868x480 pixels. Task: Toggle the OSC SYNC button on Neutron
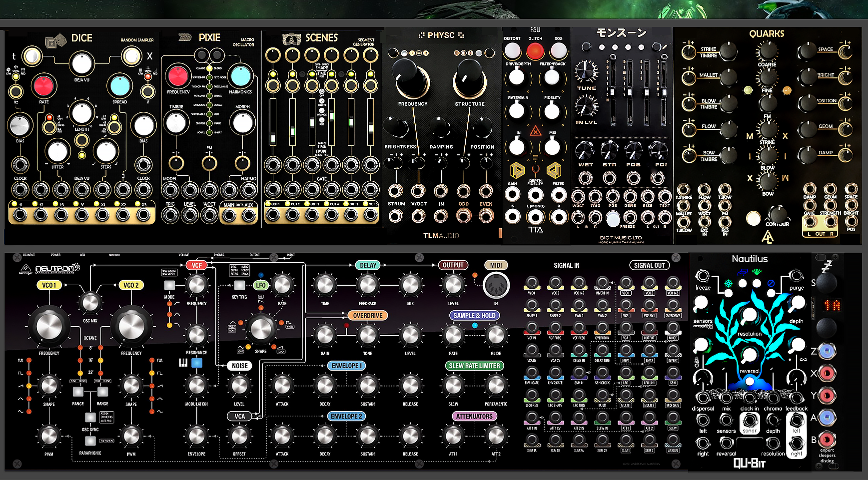point(90,417)
